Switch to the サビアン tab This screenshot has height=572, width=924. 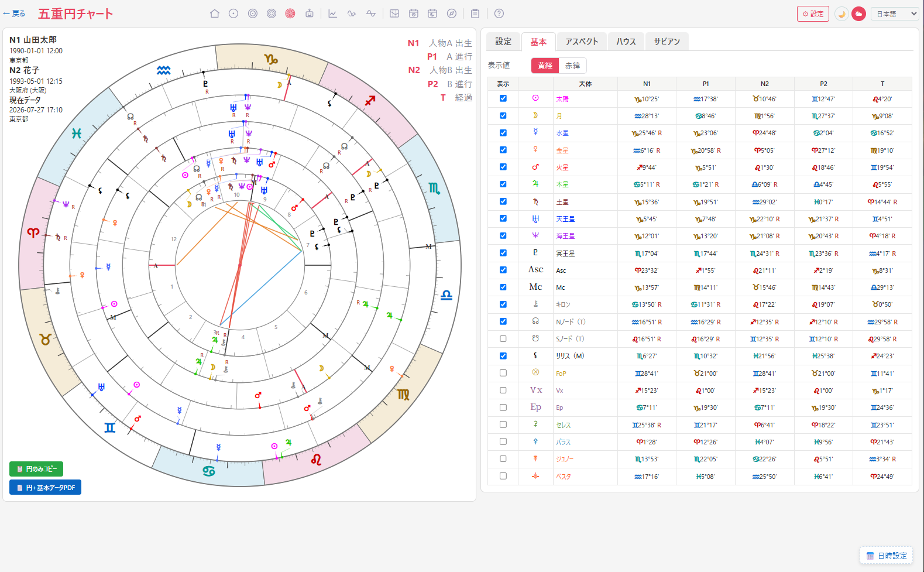[667, 42]
